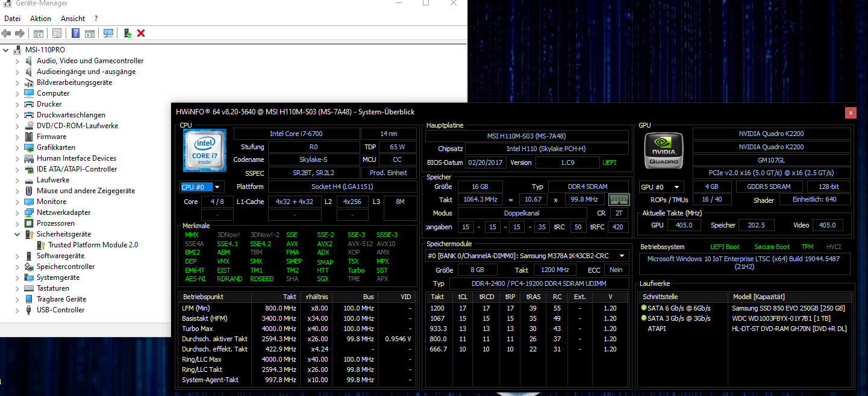
Task: Close the HWiNFO System-Überblick window
Action: pos(851,112)
